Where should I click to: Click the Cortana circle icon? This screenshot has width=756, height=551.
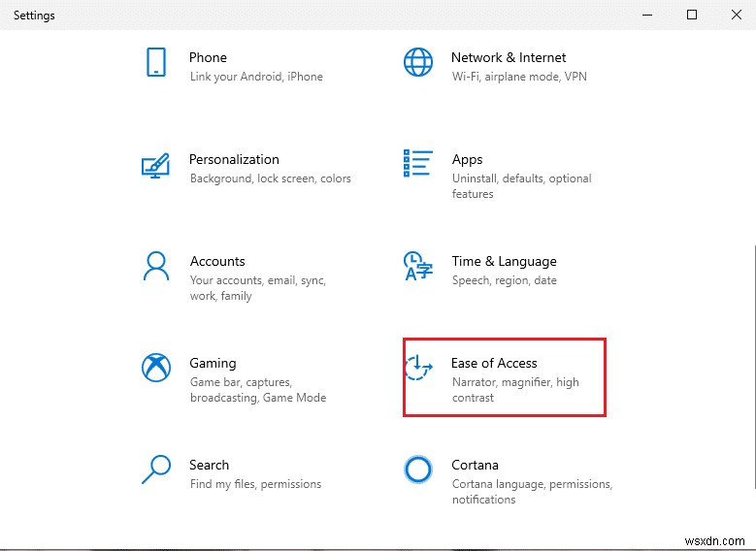click(417, 470)
